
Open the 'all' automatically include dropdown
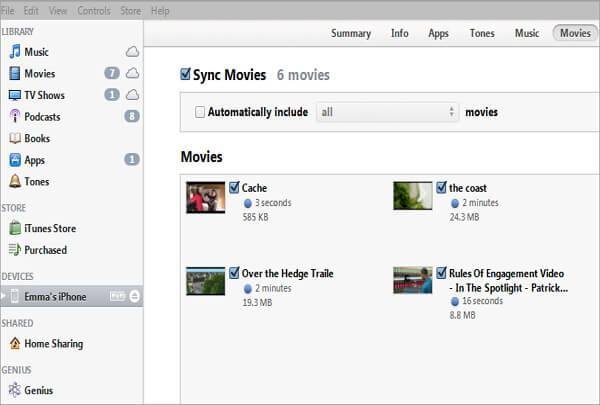387,112
